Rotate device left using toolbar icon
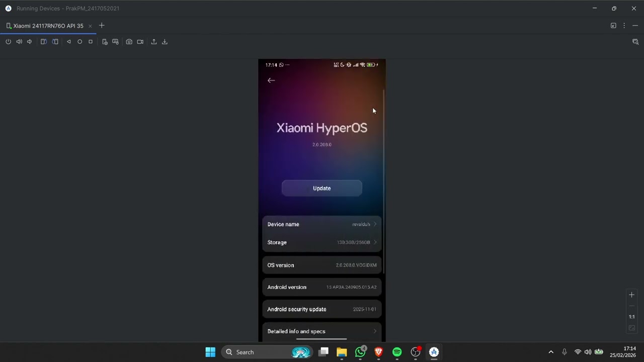Viewport: 644px width, 362px height. (x=44, y=42)
